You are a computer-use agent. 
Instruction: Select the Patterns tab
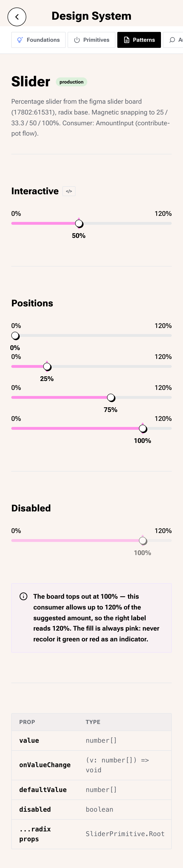pyautogui.click(x=139, y=40)
